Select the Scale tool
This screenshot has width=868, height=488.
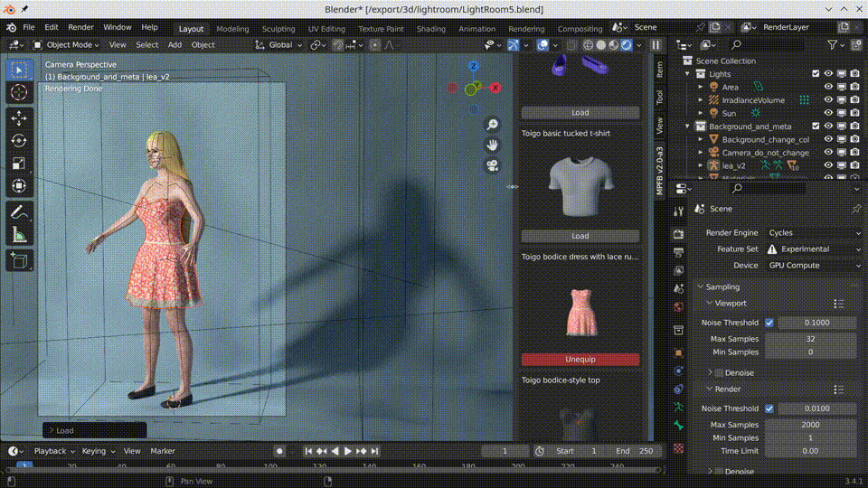pyautogui.click(x=19, y=164)
